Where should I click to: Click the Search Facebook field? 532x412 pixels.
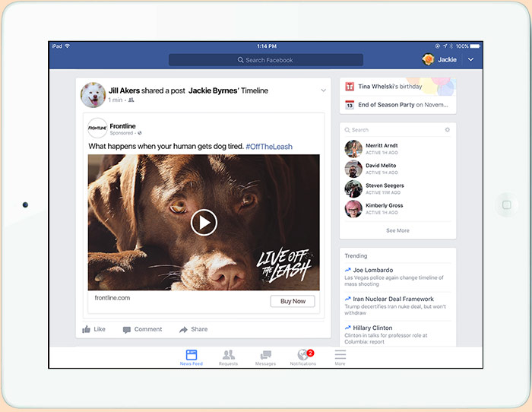(x=265, y=60)
